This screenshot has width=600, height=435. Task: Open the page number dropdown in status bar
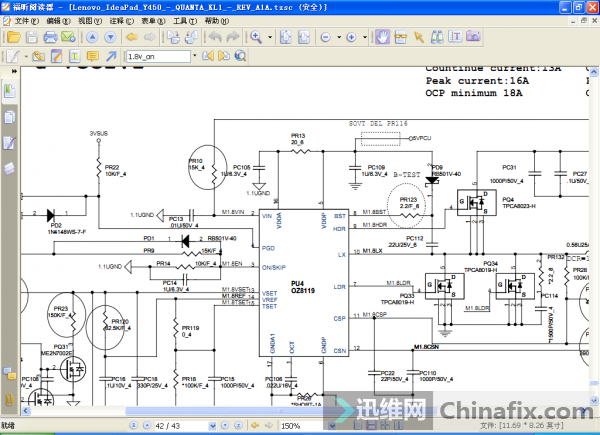[x=212, y=425]
